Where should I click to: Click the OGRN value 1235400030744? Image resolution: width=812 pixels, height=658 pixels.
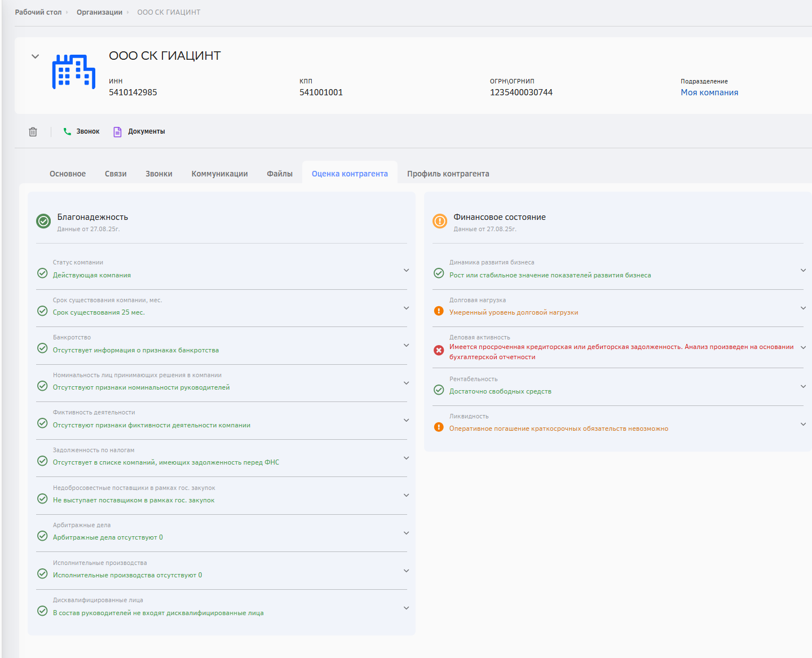(521, 92)
